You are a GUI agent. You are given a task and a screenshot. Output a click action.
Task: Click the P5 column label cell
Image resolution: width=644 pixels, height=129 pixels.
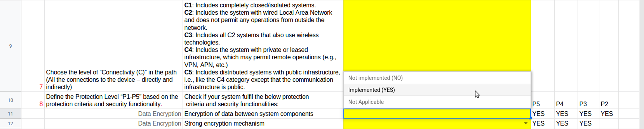[x=536, y=104]
